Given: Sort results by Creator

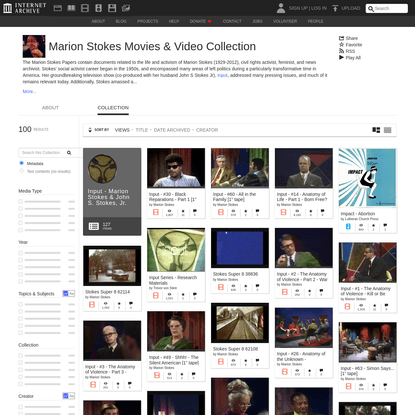Looking at the screenshot, I should pos(207,130).
